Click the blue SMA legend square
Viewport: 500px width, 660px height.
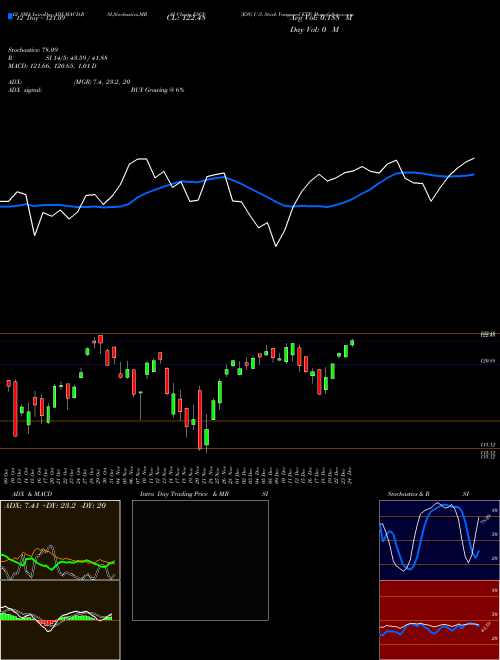pyautogui.click(x=10, y=16)
